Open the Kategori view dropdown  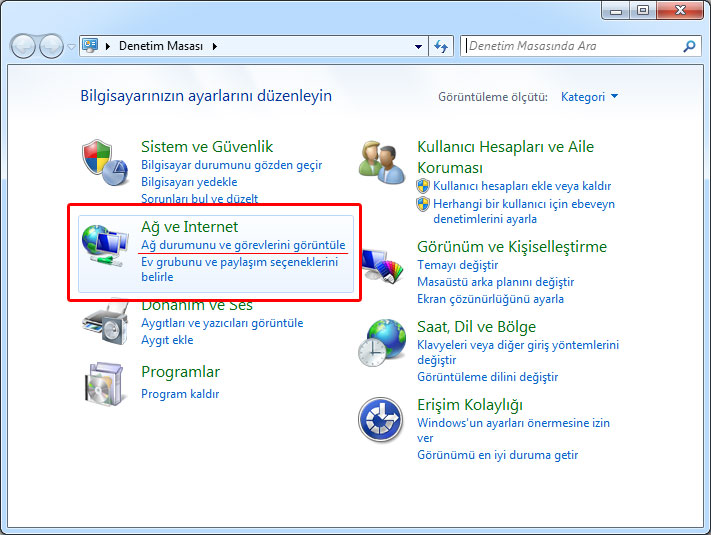589,97
